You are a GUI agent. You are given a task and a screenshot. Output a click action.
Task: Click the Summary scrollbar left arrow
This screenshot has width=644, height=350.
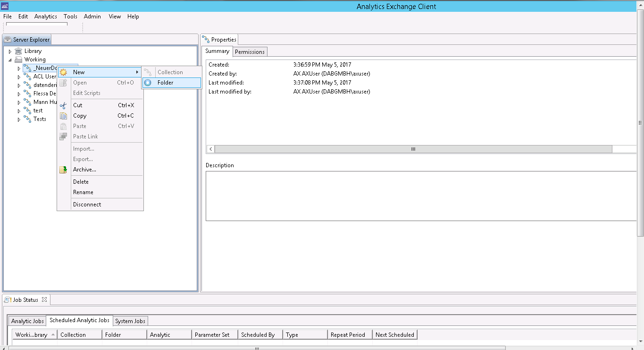[210, 149]
